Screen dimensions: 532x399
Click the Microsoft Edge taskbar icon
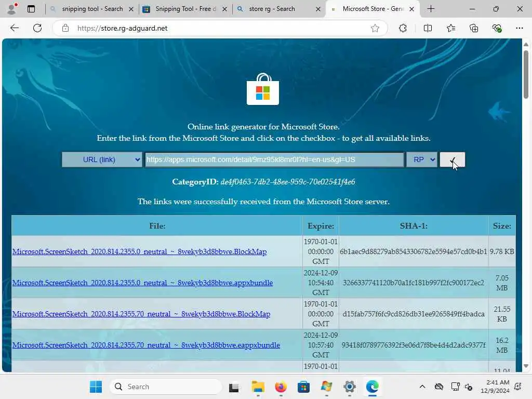372,387
